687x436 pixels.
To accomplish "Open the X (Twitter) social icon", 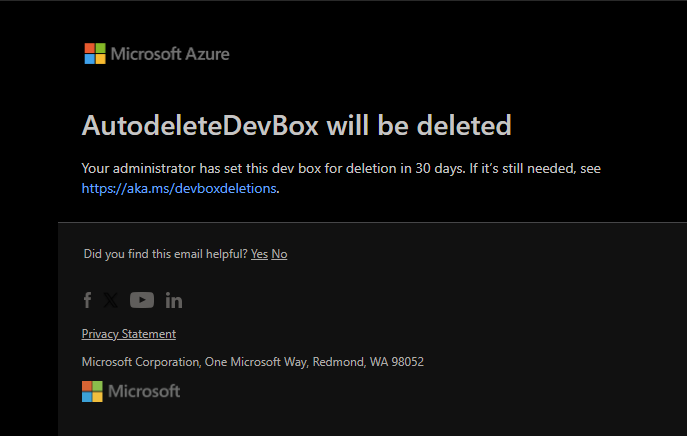I will 111,300.
